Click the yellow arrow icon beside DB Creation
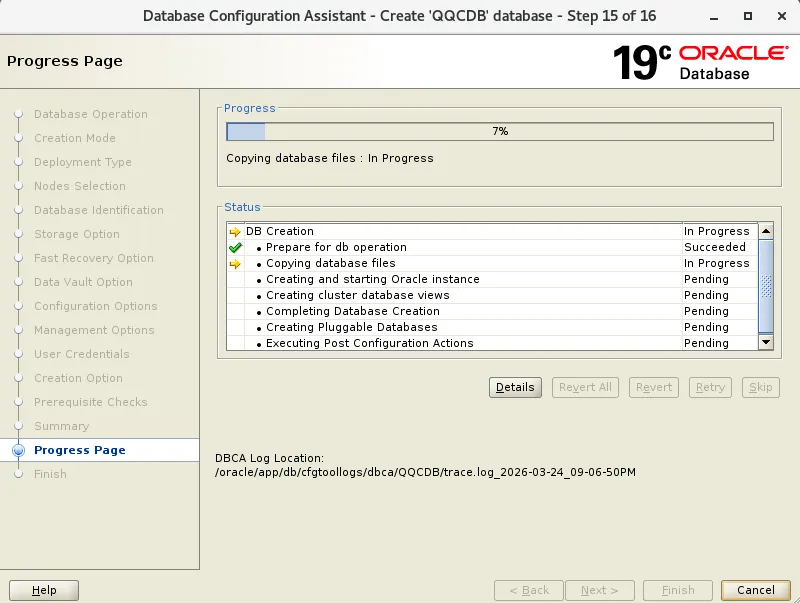This screenshot has width=800, height=603. pos(235,232)
